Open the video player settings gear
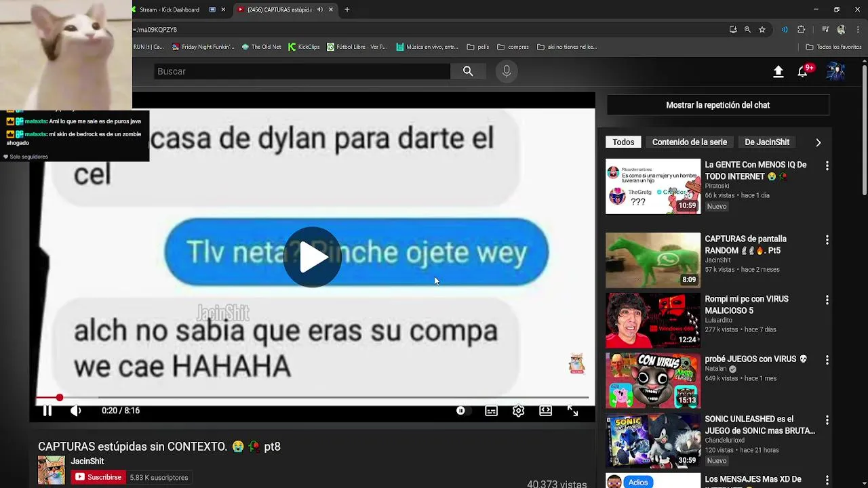 pos(519,410)
